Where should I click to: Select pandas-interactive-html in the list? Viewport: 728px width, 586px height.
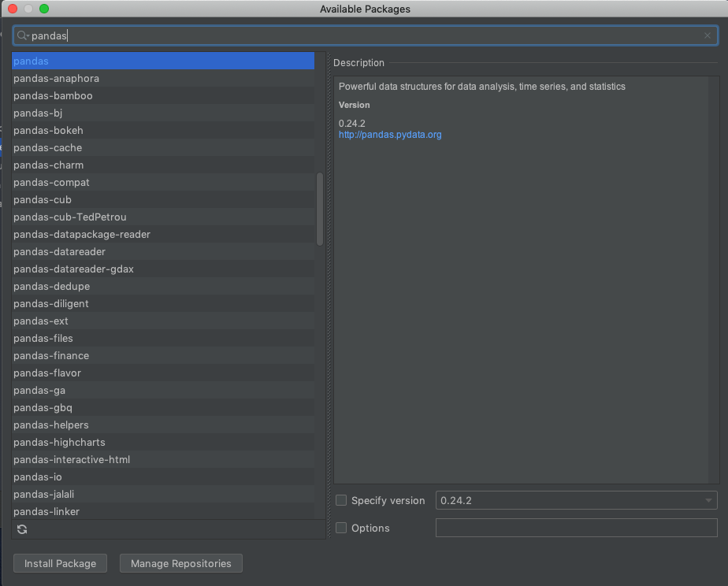(163, 459)
